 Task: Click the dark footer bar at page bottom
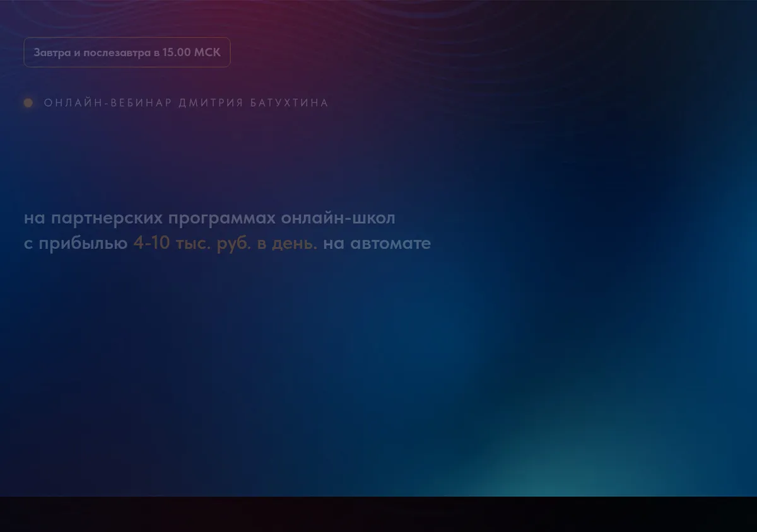[x=378, y=514]
